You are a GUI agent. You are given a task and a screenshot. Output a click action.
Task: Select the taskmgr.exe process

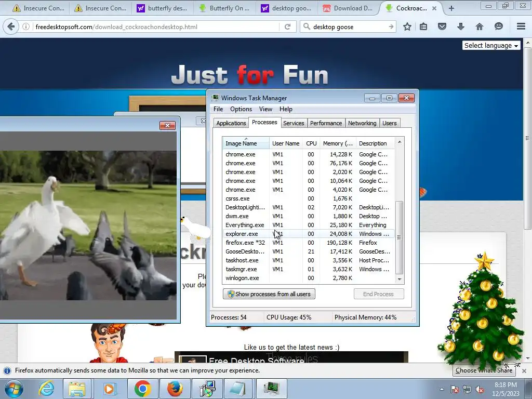click(x=309, y=269)
